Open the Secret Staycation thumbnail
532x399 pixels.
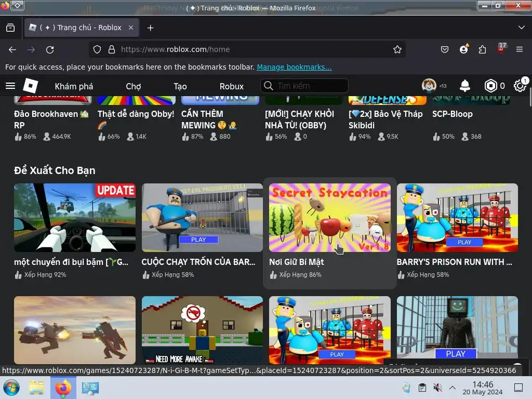[x=330, y=218]
